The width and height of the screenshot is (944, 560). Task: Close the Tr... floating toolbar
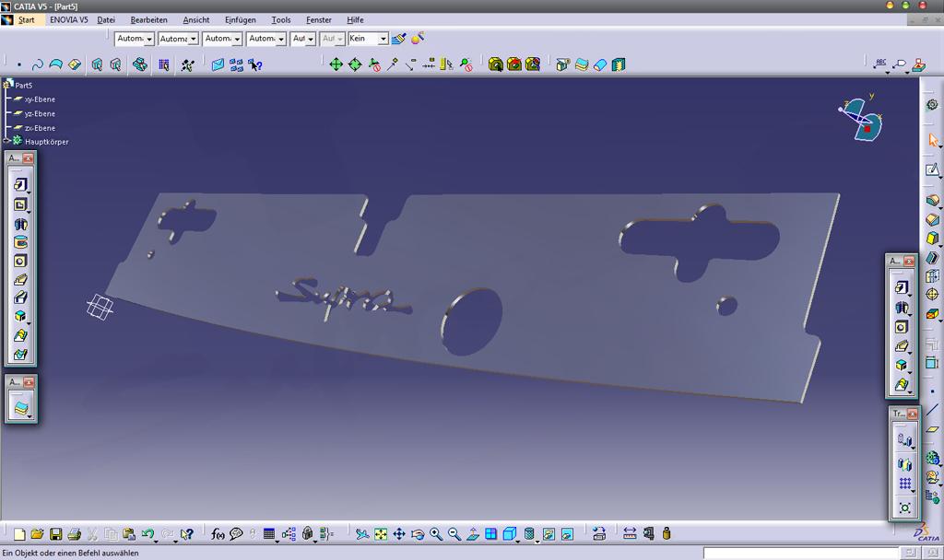pyautogui.click(x=912, y=414)
